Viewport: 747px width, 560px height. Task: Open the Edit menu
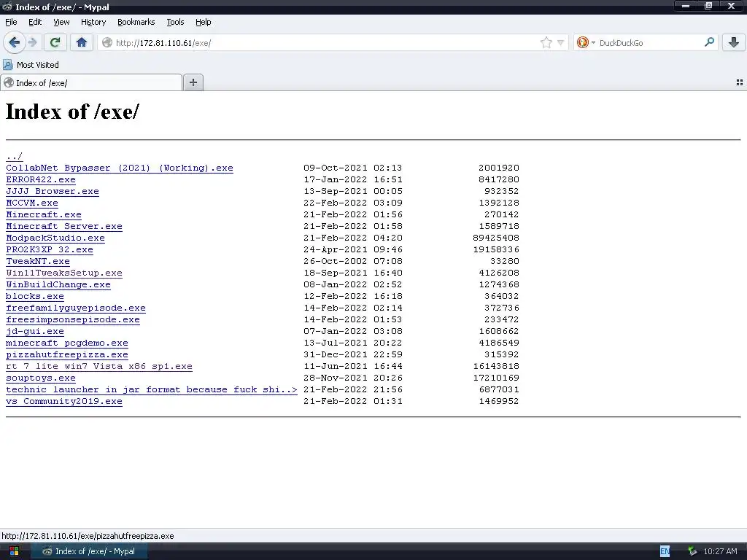tap(35, 22)
